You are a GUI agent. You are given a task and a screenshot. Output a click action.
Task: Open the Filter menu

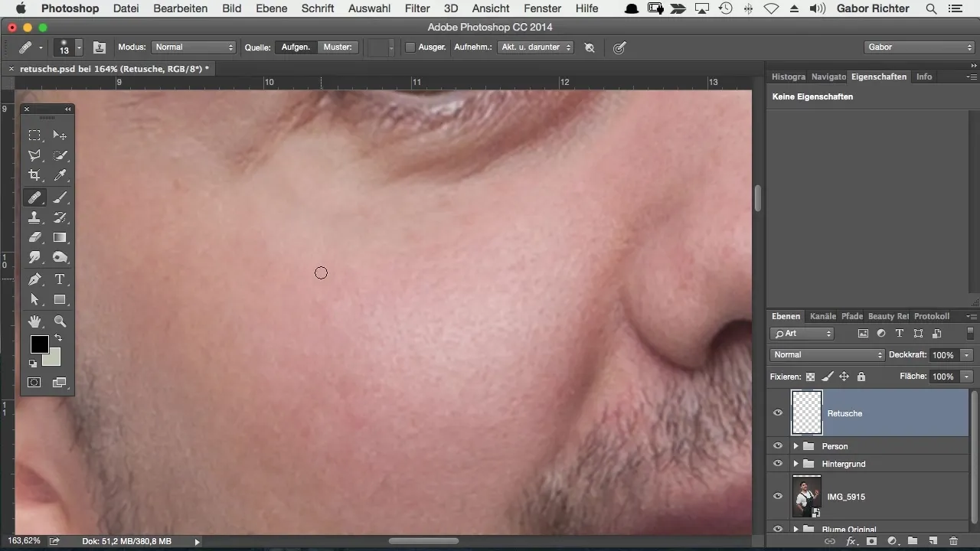point(417,8)
